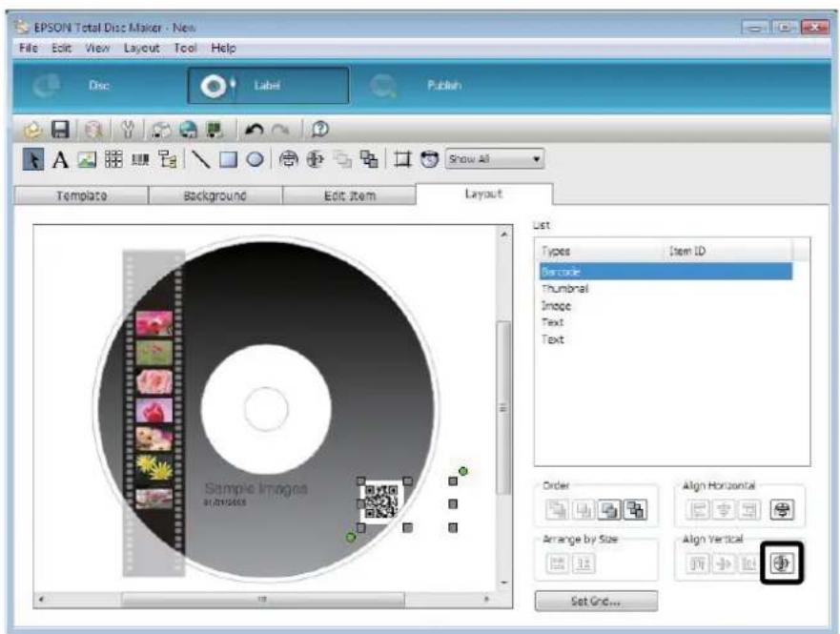Click Align Horizontal disc center button

pyautogui.click(x=782, y=509)
